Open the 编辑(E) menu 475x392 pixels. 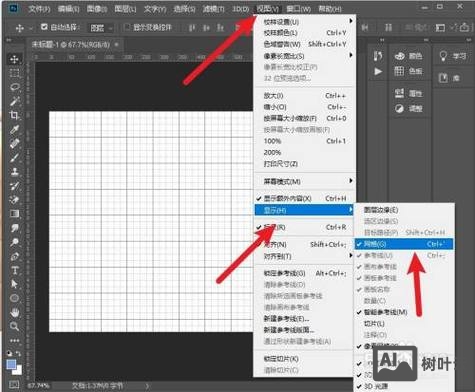point(68,9)
